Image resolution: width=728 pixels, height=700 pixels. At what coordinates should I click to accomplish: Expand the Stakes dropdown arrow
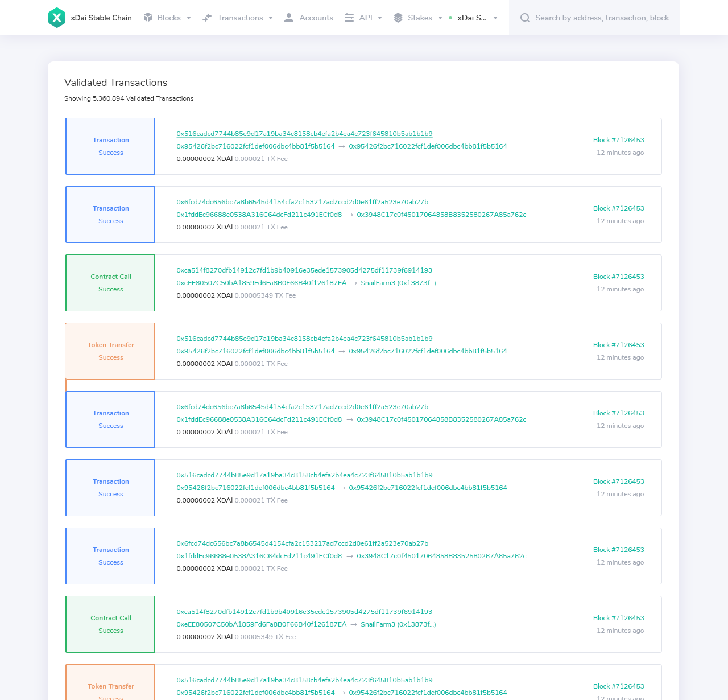tap(440, 18)
